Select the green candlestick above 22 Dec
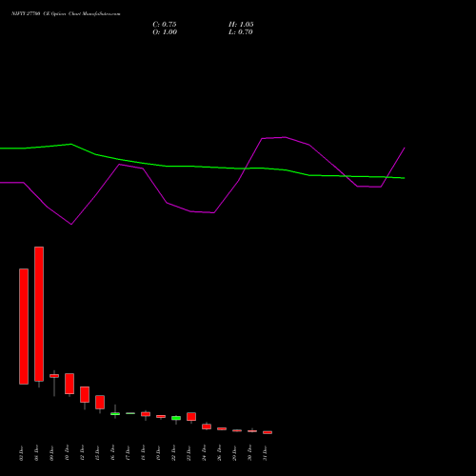 click(x=176, y=418)
